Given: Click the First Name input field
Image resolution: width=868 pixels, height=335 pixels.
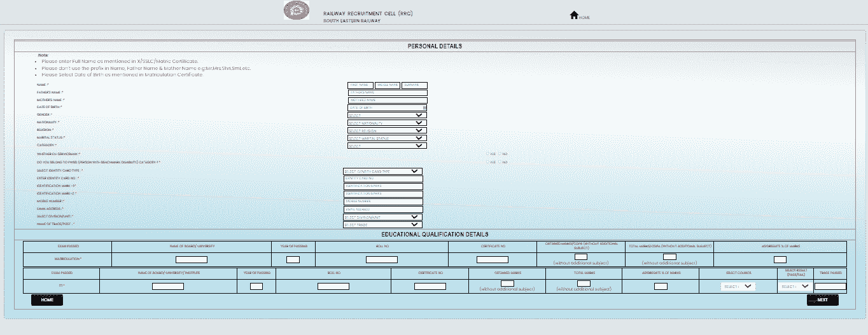Looking at the screenshot, I should click(360, 85).
